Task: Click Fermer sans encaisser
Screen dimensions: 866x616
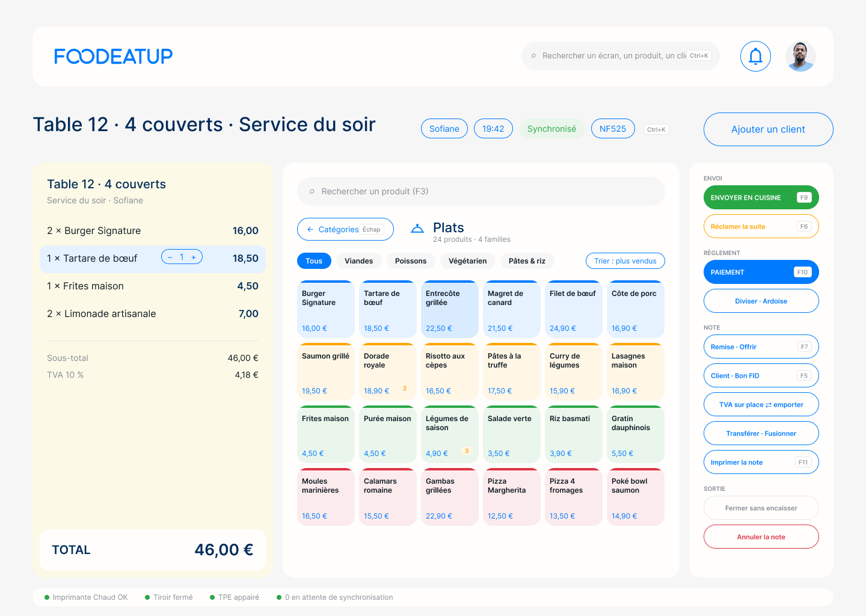Action: (761, 508)
